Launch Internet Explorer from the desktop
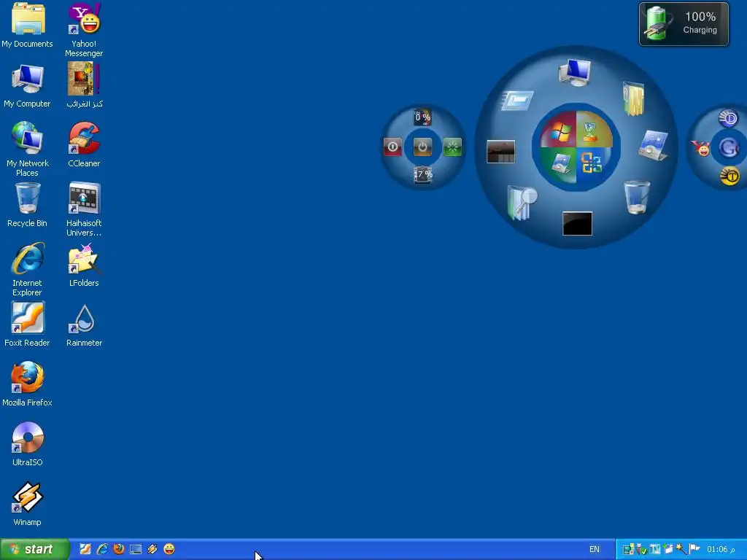Viewport: 747px width, 560px height. click(x=27, y=269)
